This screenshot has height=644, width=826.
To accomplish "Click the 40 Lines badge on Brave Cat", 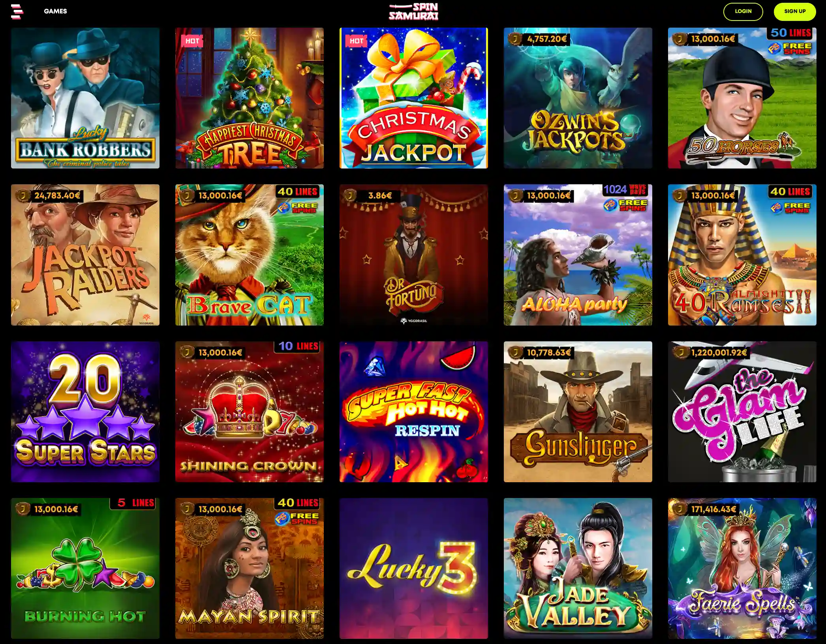I will click(297, 192).
